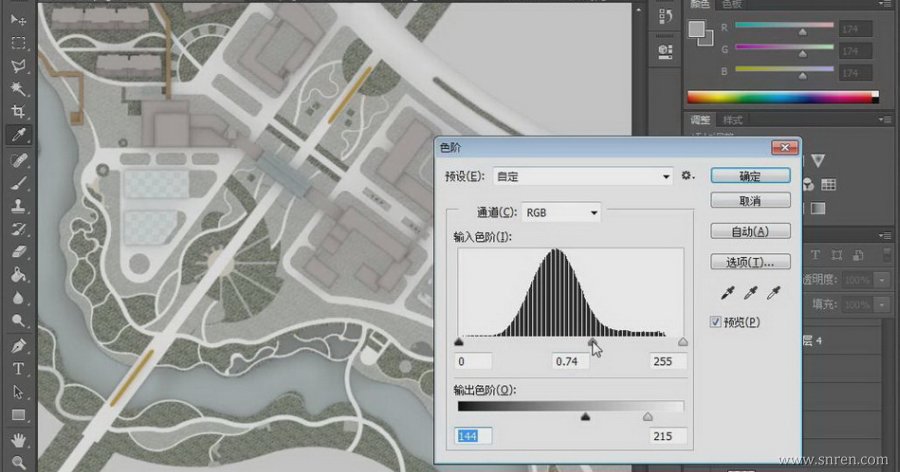Open the 通道 RGB channel dropdown
This screenshot has height=472, width=900.
(x=561, y=212)
